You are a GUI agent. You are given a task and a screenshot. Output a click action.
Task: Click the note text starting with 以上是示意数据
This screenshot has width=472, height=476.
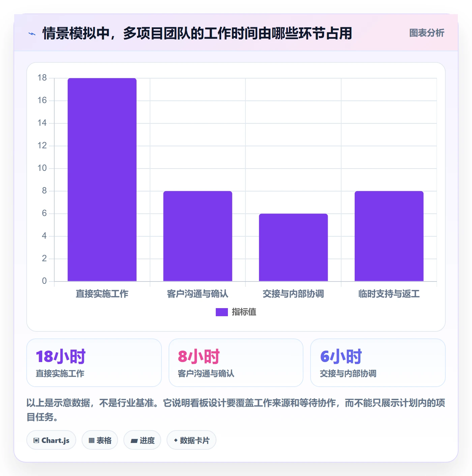[236, 410]
